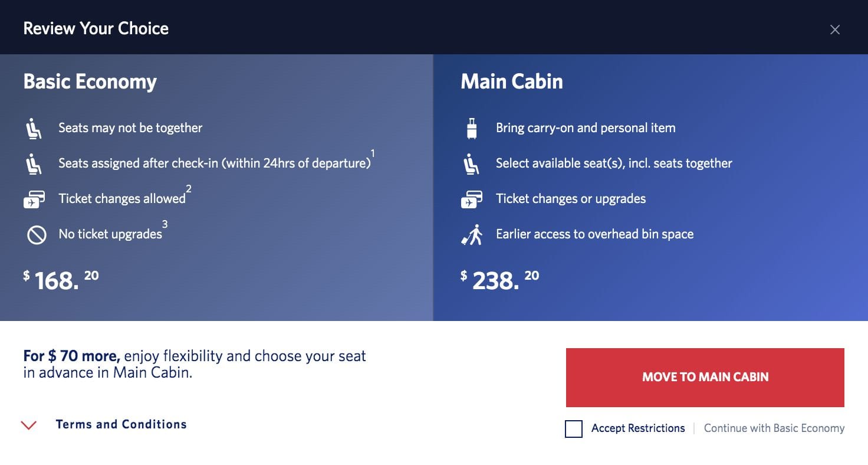
Task: Click the seat selection icon under Main Cabin
Action: pyautogui.click(x=470, y=163)
